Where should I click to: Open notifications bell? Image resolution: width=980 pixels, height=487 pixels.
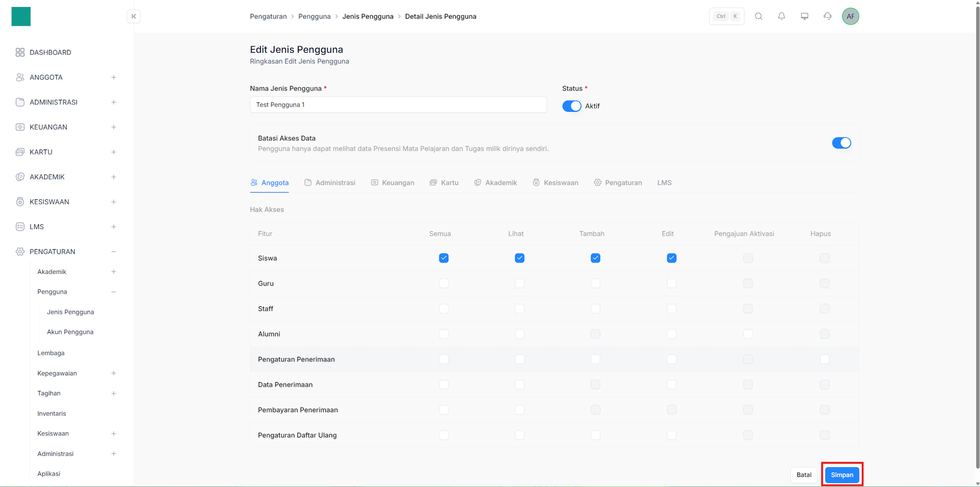(781, 16)
